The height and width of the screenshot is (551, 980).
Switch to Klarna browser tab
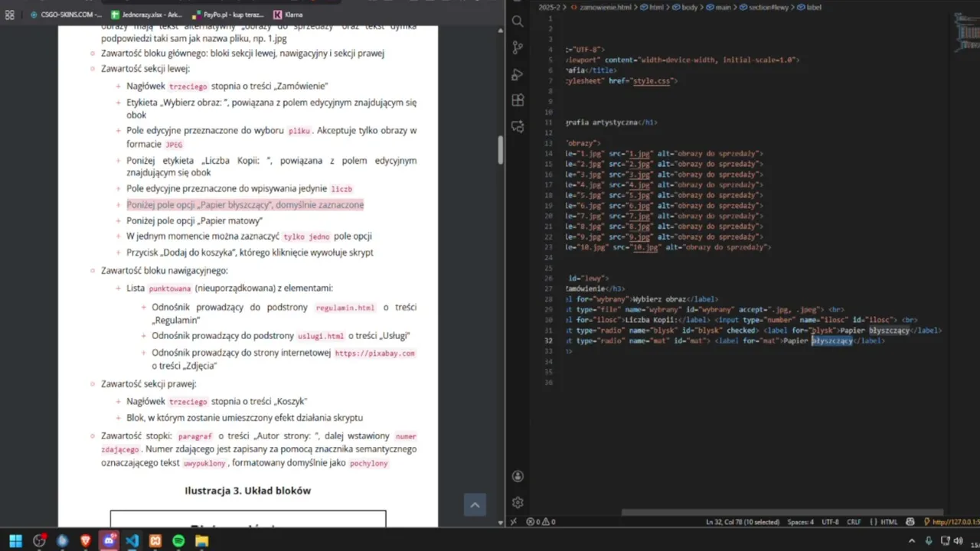pos(289,15)
